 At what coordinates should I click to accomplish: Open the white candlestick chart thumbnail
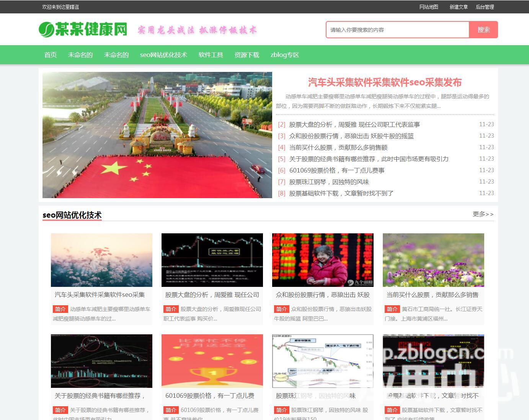click(323, 361)
